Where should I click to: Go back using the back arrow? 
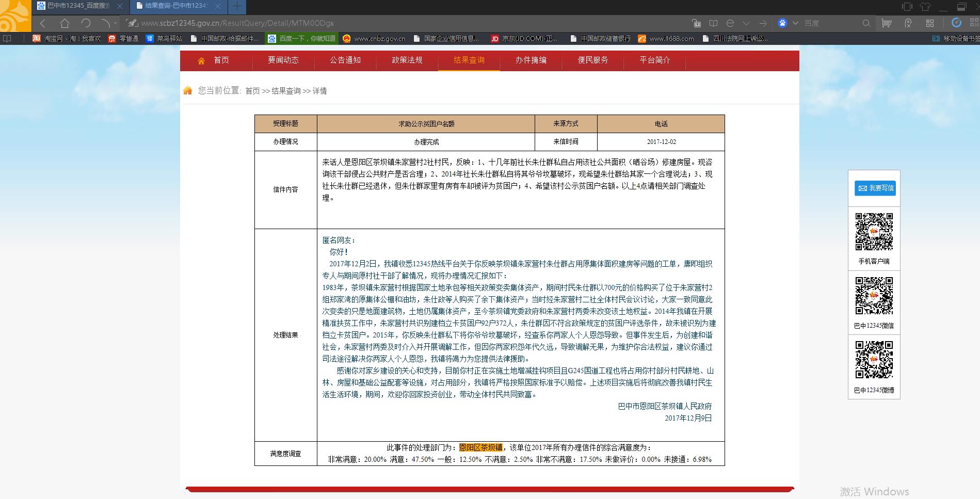point(43,23)
